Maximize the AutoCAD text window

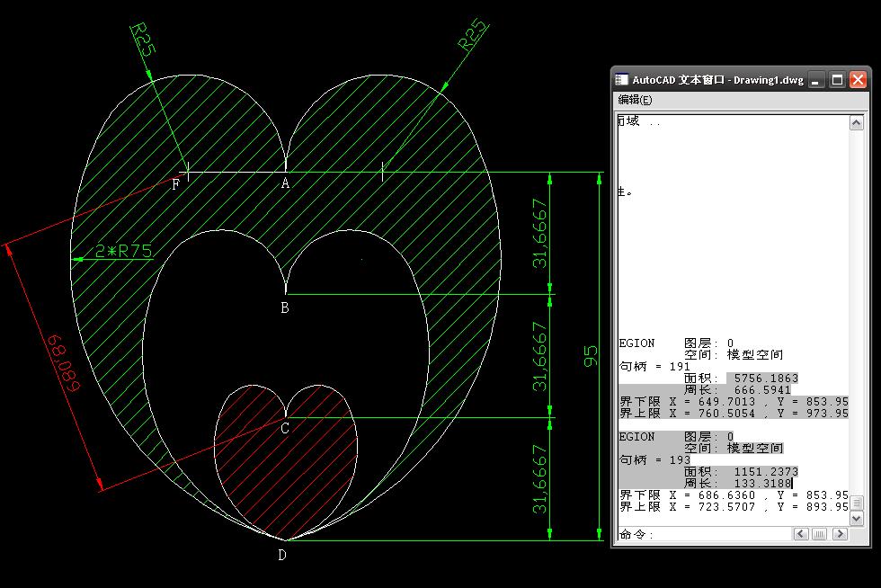pos(837,80)
